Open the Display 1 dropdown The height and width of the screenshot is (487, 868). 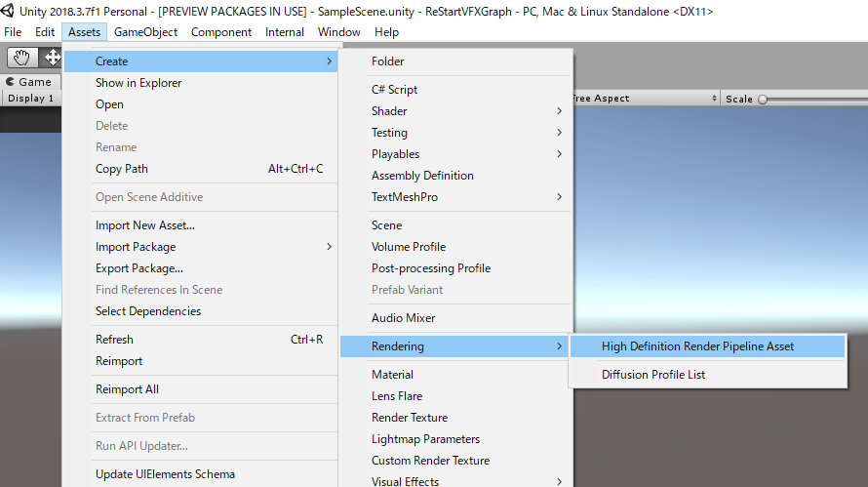tap(30, 98)
